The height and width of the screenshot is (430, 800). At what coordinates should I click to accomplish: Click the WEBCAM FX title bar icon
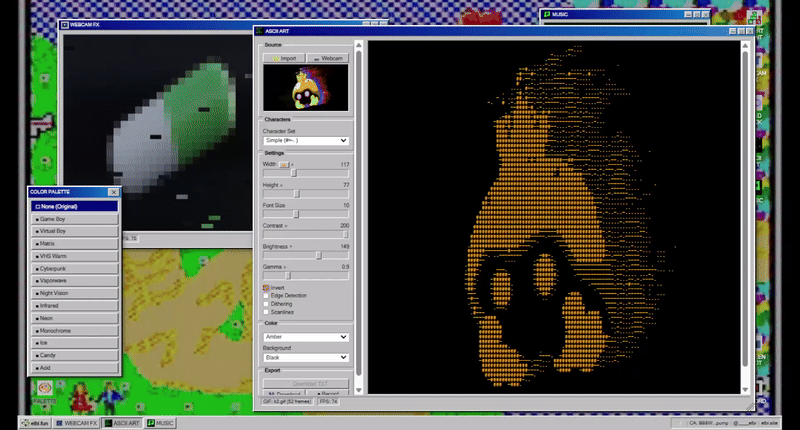pyautogui.click(x=64, y=22)
